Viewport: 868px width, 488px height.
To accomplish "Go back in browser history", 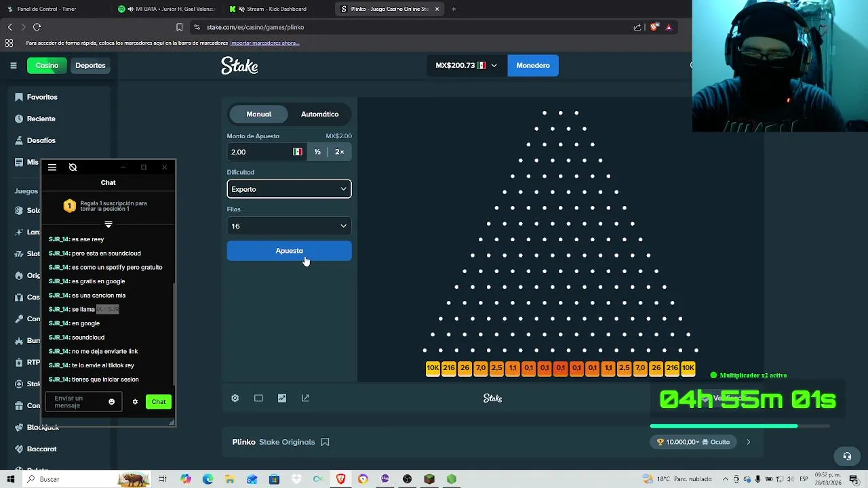I will point(10,27).
